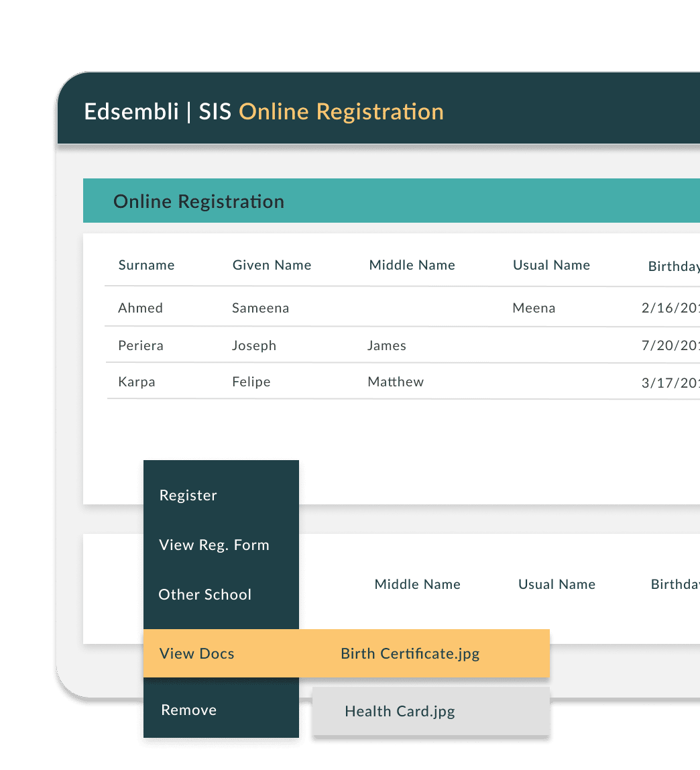Click the 3/17 birthday cell
700x770 pixels.
tap(670, 383)
